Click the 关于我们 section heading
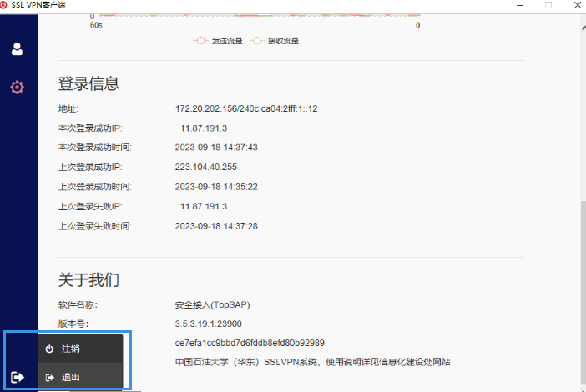586x392 pixels. pos(88,279)
